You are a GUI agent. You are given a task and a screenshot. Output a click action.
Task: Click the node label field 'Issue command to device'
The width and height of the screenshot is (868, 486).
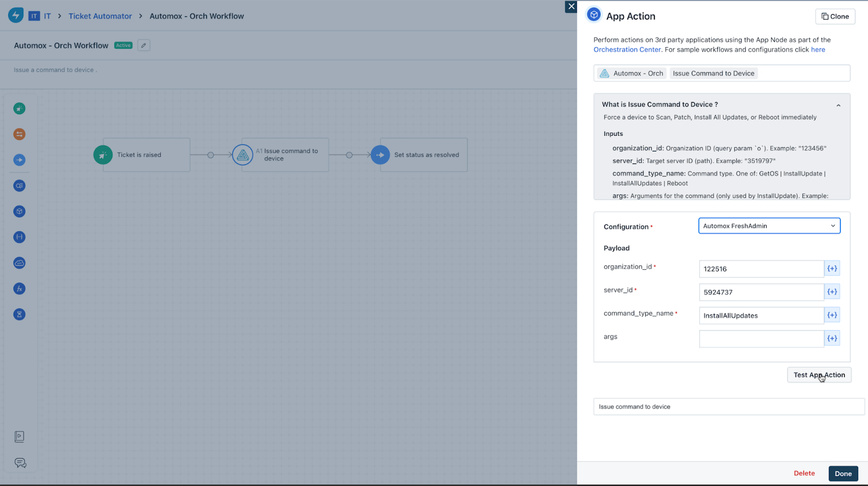tap(729, 407)
